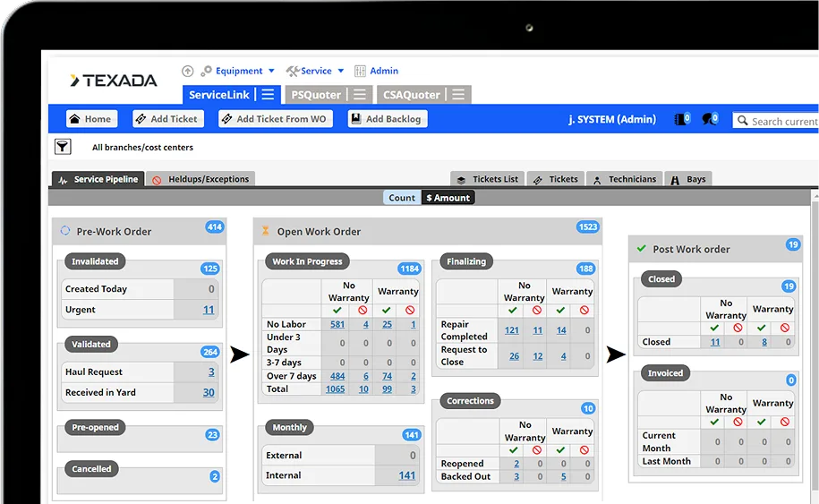The height and width of the screenshot is (504, 819).
Task: Open Reopened count 2
Action: (516, 463)
